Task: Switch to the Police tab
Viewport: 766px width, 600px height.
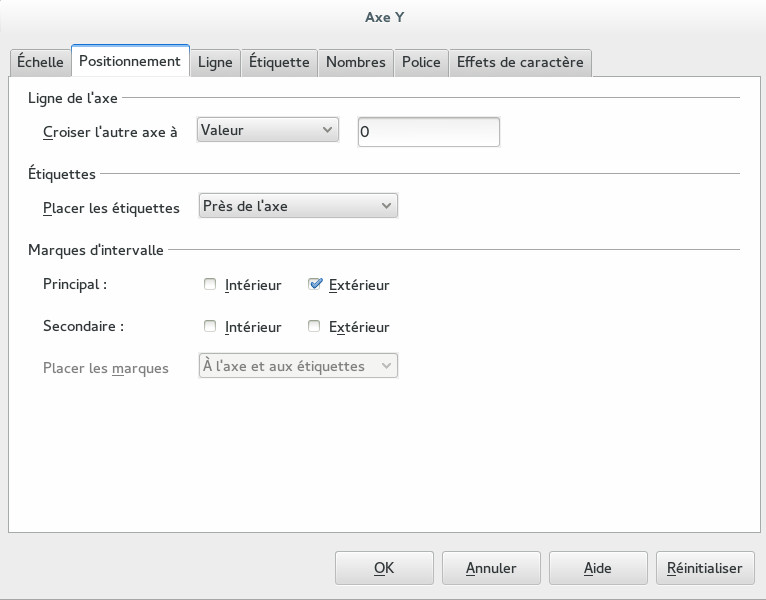Action: tap(421, 62)
